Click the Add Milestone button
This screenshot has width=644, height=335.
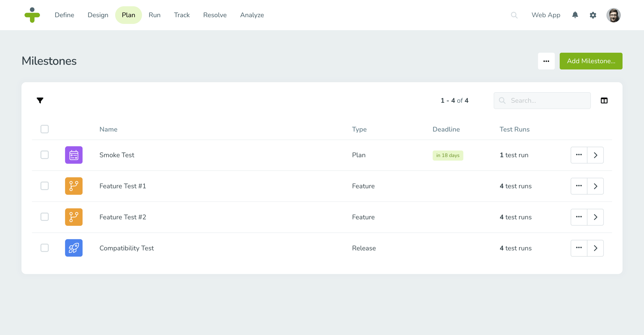click(x=591, y=61)
